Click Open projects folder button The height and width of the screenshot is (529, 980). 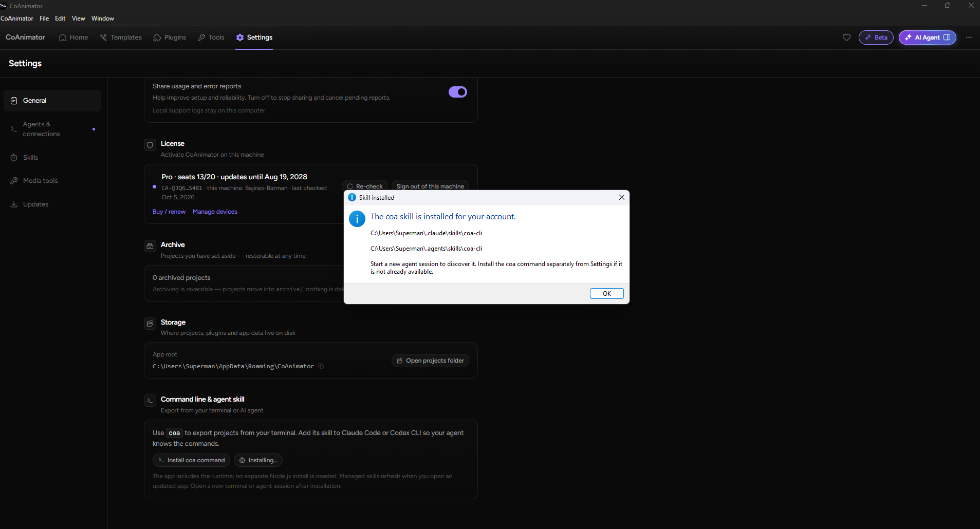pos(430,361)
